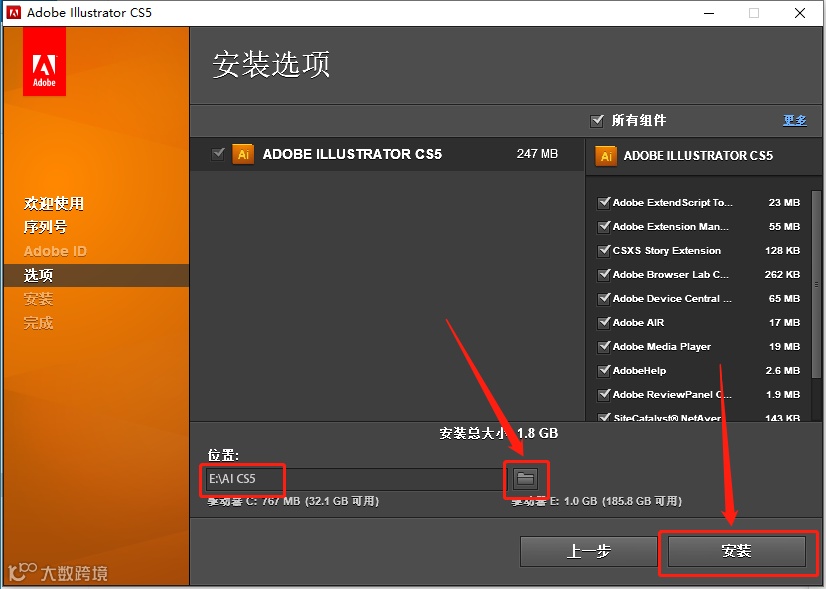Select 欢迎使用 step in sidebar
This screenshot has height=589, width=826.
[x=54, y=203]
